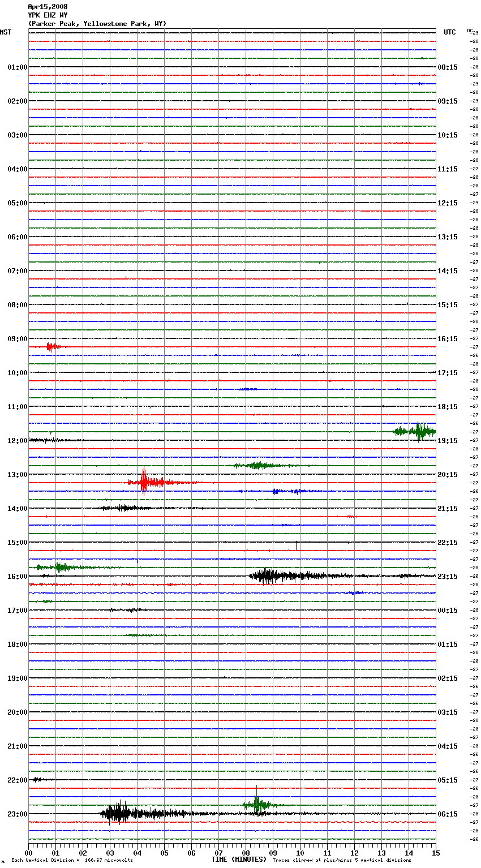Select the 02:00 MST time label
481x868 pixels.
(18, 101)
